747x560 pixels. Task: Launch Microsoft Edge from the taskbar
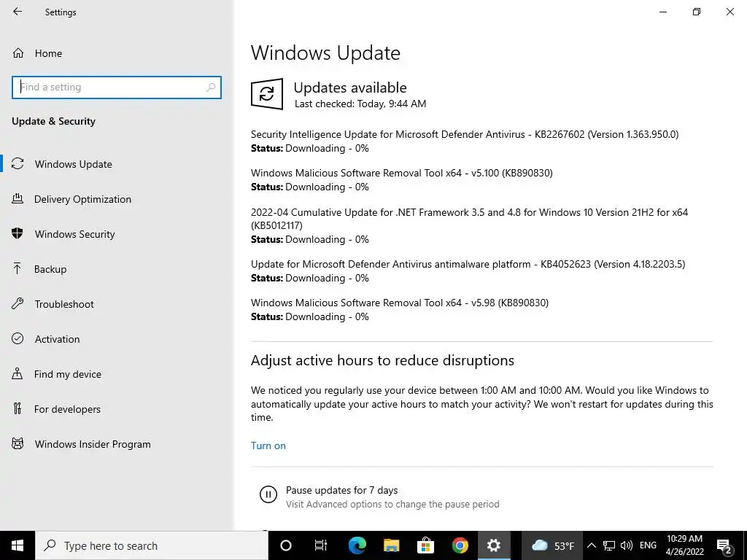point(357,545)
